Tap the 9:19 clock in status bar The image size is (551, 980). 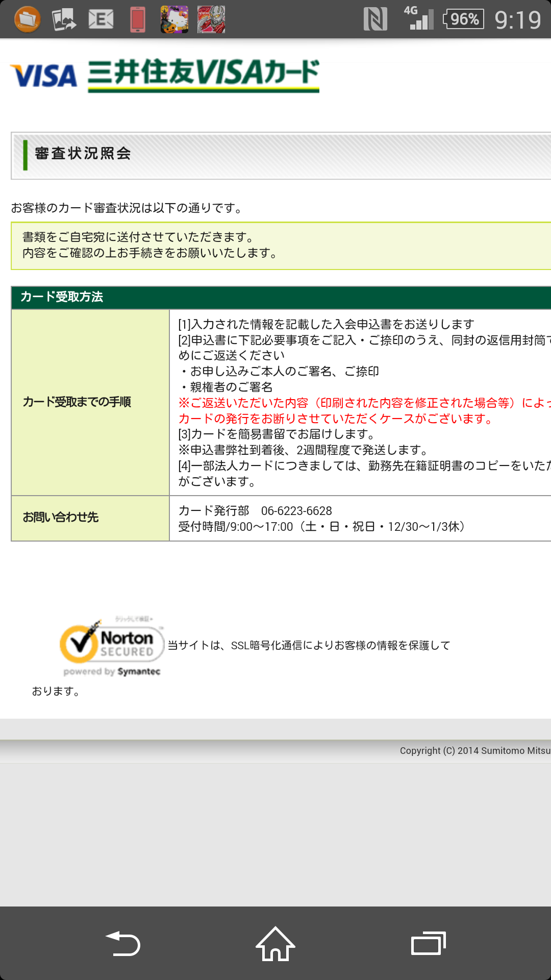tap(517, 20)
